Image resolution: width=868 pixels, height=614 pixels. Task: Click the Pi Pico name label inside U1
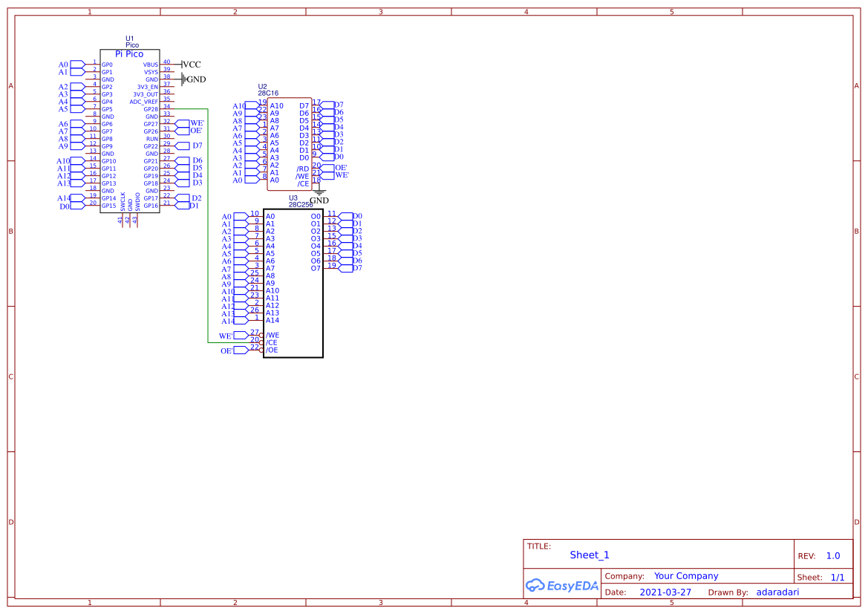coord(129,53)
